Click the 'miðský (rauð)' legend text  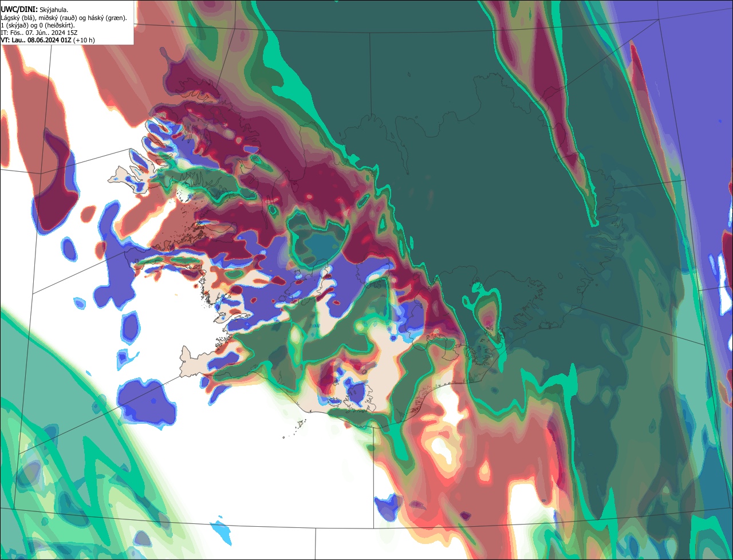click(x=57, y=18)
